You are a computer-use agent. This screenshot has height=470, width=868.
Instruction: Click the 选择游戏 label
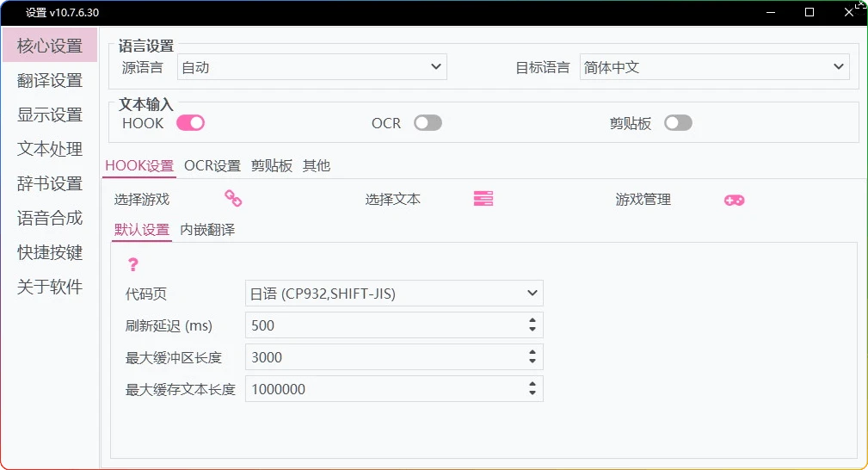click(x=142, y=200)
